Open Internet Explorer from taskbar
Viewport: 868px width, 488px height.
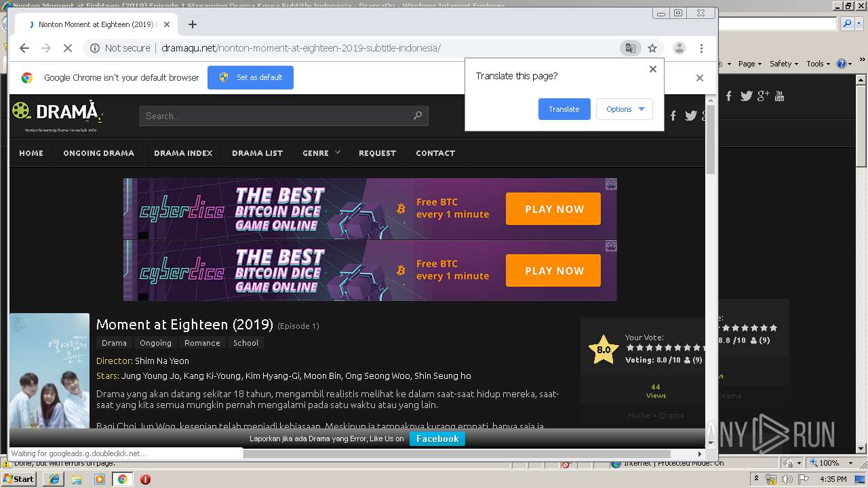(54, 479)
